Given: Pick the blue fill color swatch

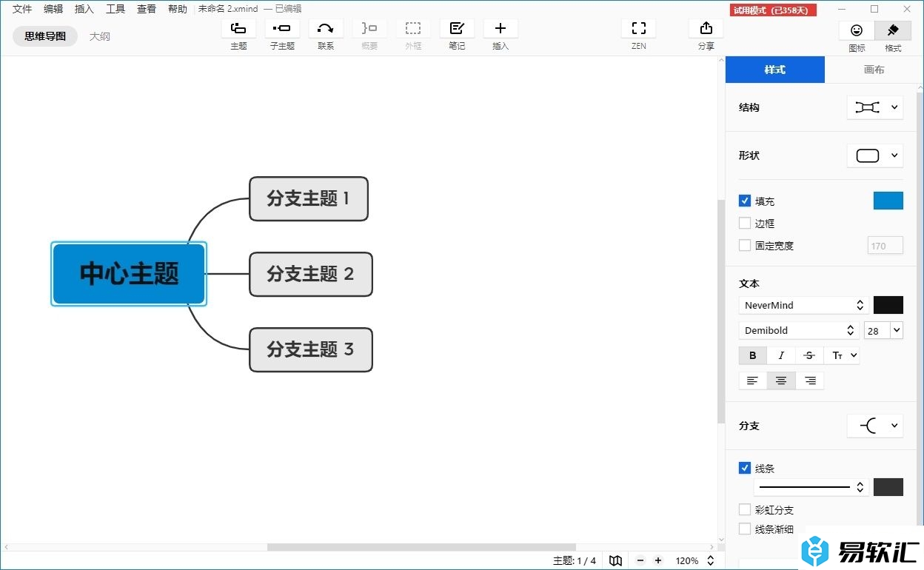Looking at the screenshot, I should [888, 201].
